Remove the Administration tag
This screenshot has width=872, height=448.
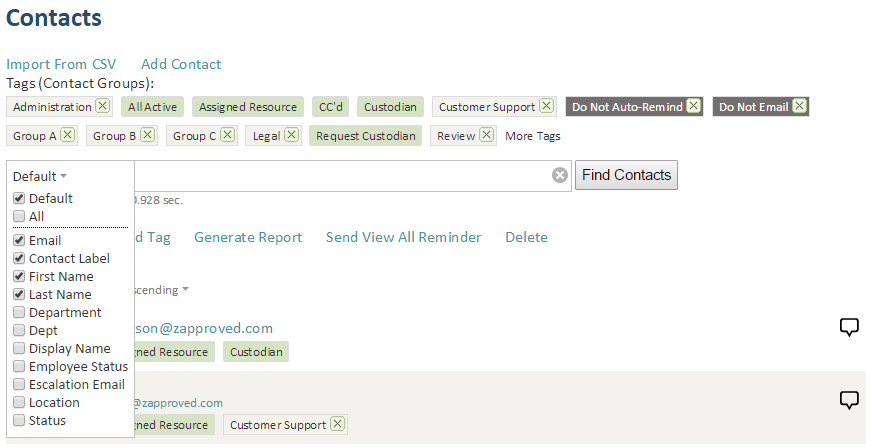(102, 106)
